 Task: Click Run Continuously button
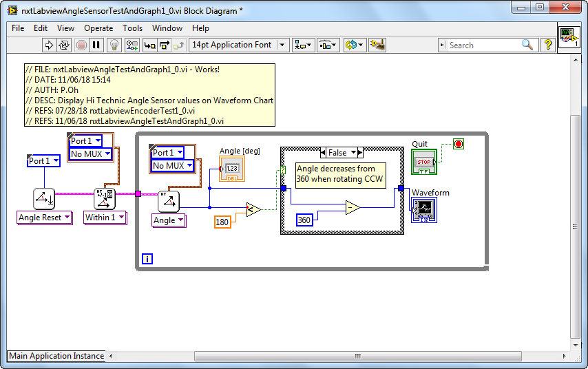point(64,45)
